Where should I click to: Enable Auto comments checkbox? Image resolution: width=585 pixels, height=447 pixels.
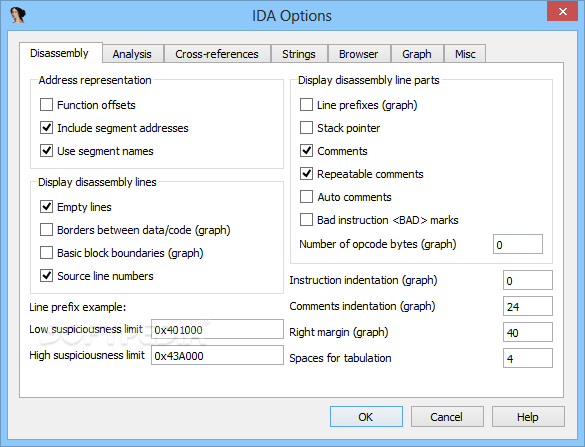tap(306, 197)
